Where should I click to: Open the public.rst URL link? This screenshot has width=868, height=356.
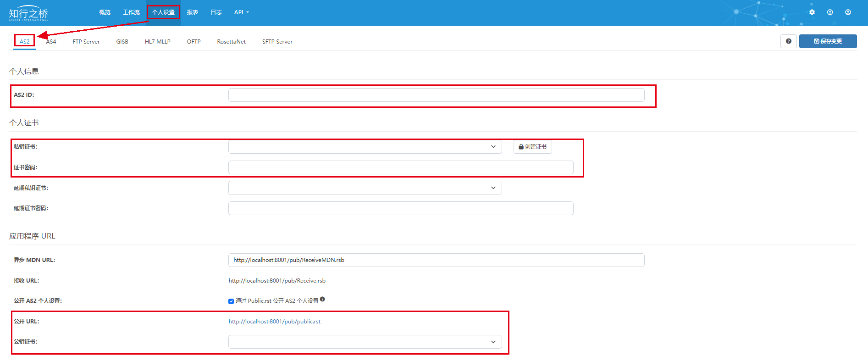274,322
